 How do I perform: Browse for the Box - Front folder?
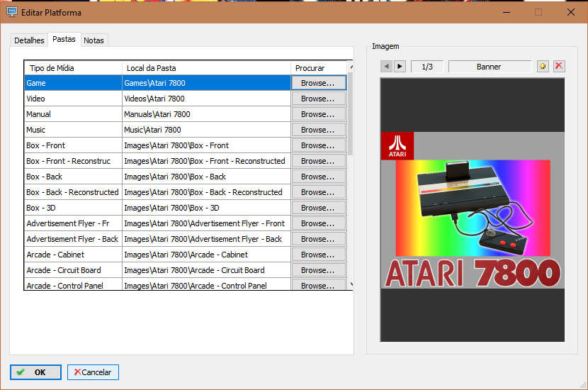[318, 145]
